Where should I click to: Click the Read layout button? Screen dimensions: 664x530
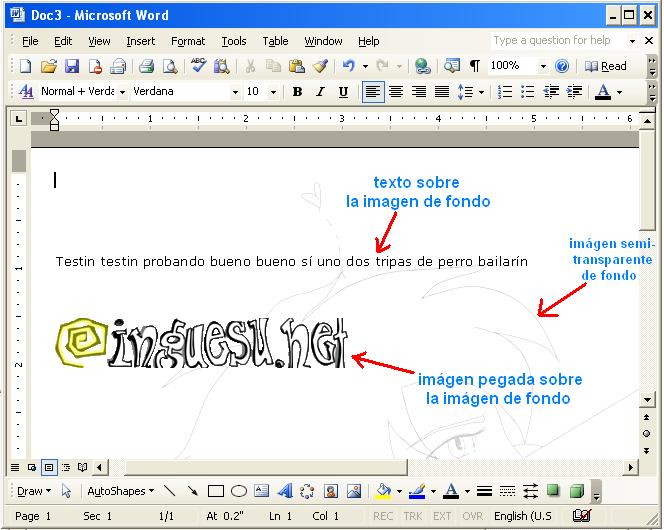(605, 66)
